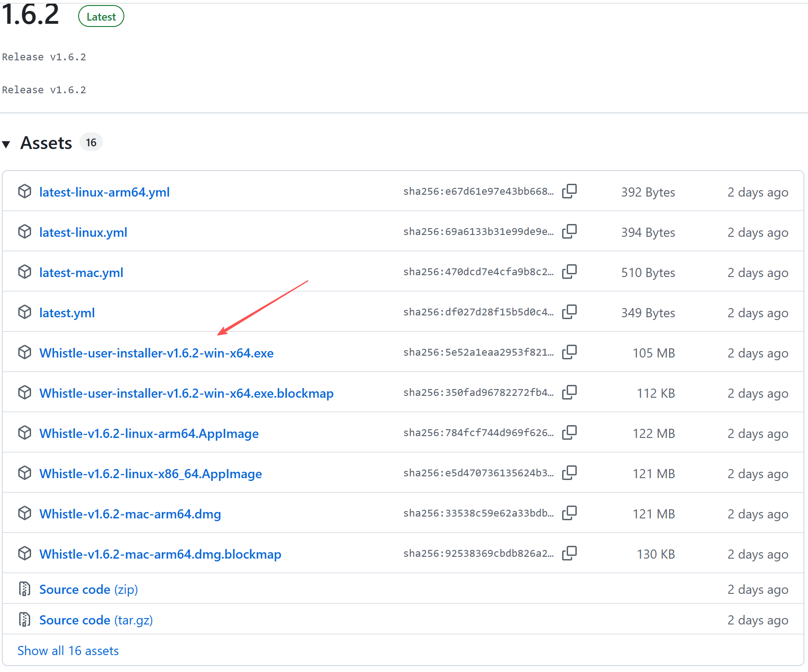
Task: Download Source code zip archive
Action: coord(88,589)
